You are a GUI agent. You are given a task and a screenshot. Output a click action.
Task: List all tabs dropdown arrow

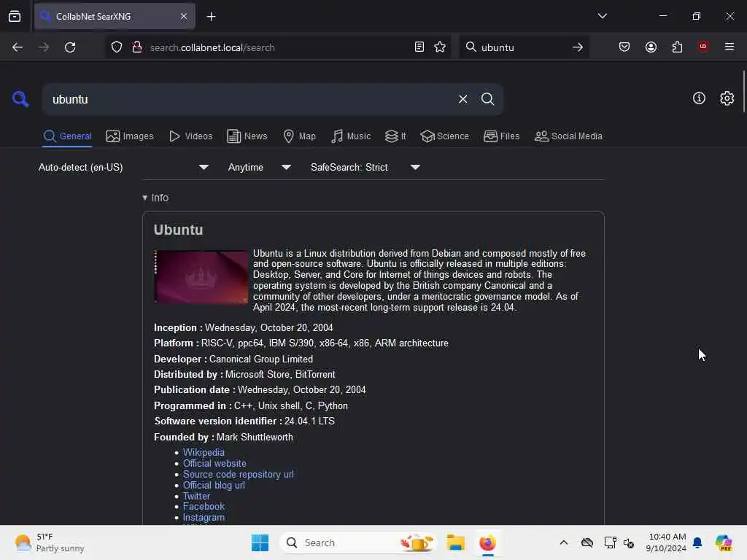pyautogui.click(x=602, y=16)
